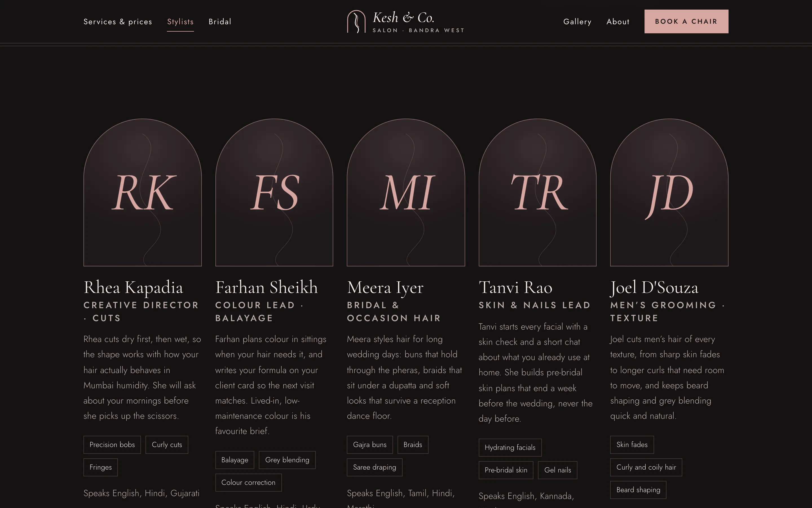Select the Braids tag
The width and height of the screenshot is (812, 508).
point(413,444)
